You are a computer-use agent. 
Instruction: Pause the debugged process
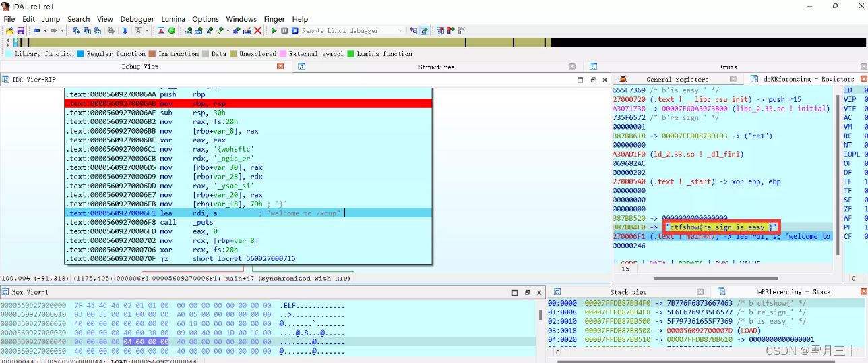tap(284, 31)
